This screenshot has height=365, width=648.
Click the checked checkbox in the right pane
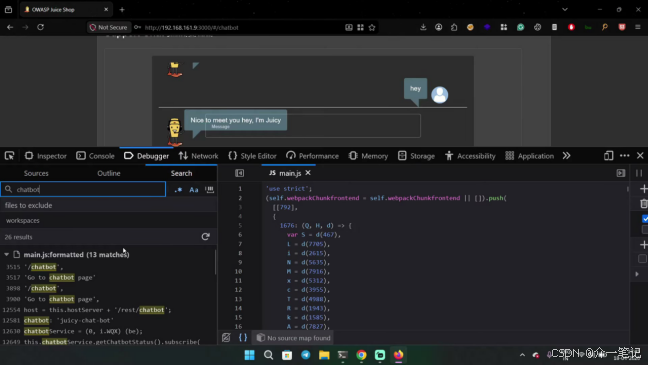645,219
